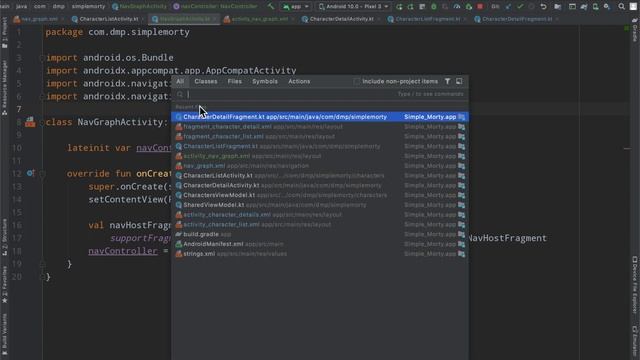Switch to the Symbols search tab
Screen dimensions: 640x360
click(264, 81)
